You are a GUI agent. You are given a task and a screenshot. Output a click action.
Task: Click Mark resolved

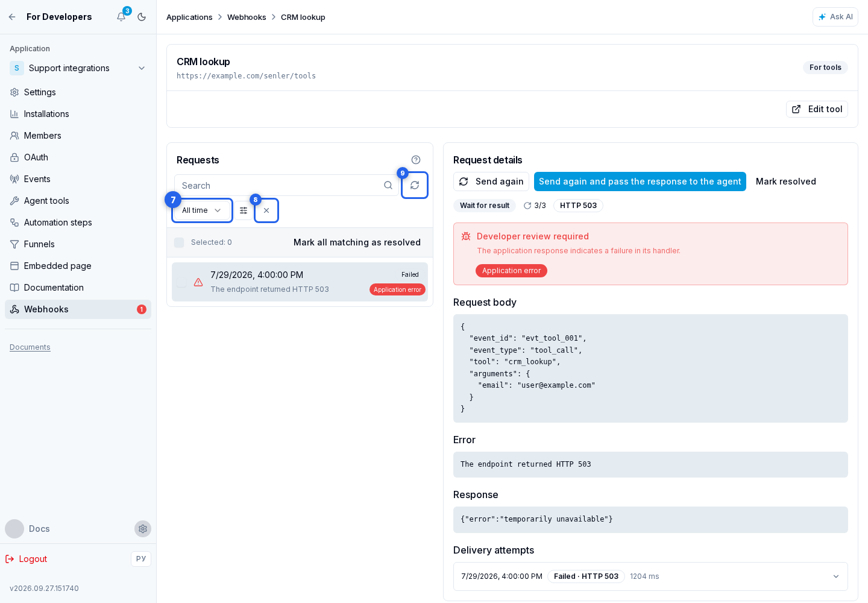[786, 182]
